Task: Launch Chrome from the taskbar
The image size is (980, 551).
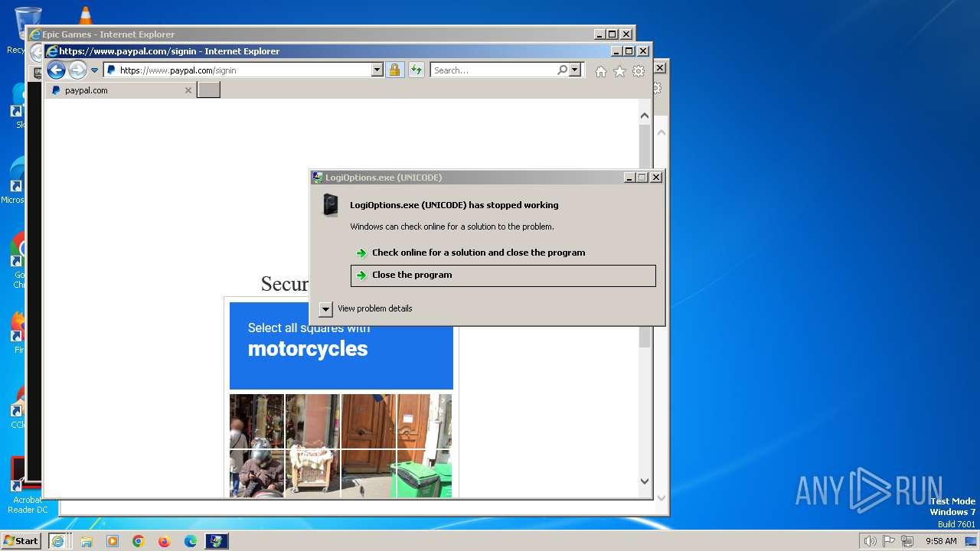Action: click(139, 541)
